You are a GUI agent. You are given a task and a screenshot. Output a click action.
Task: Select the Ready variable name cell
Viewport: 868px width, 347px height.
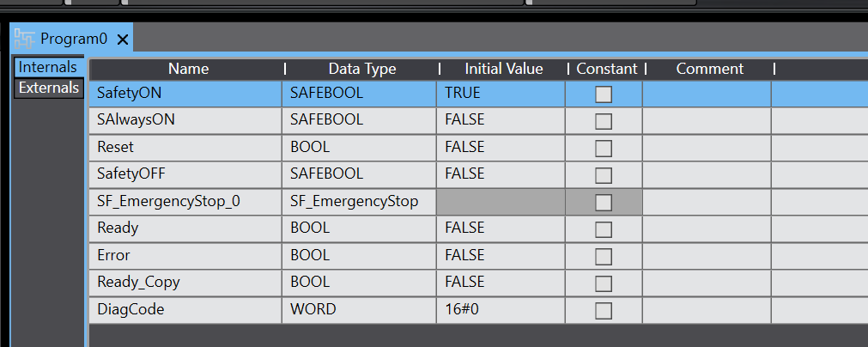pyautogui.click(x=185, y=228)
